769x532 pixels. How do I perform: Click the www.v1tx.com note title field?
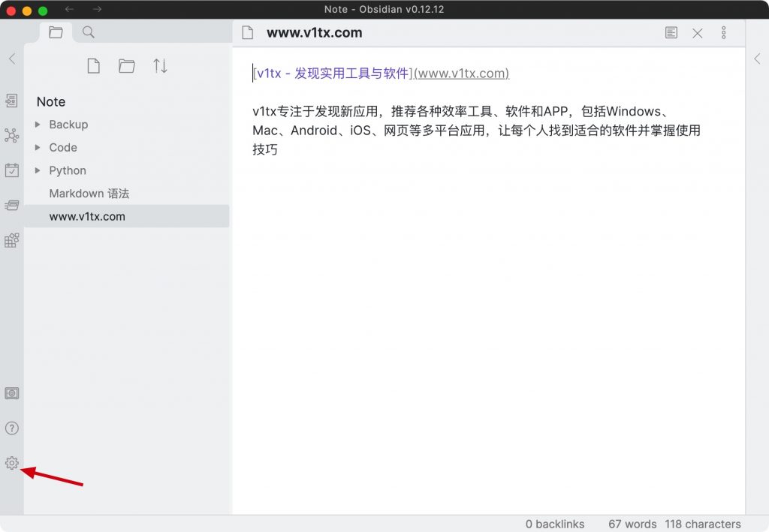[315, 33]
